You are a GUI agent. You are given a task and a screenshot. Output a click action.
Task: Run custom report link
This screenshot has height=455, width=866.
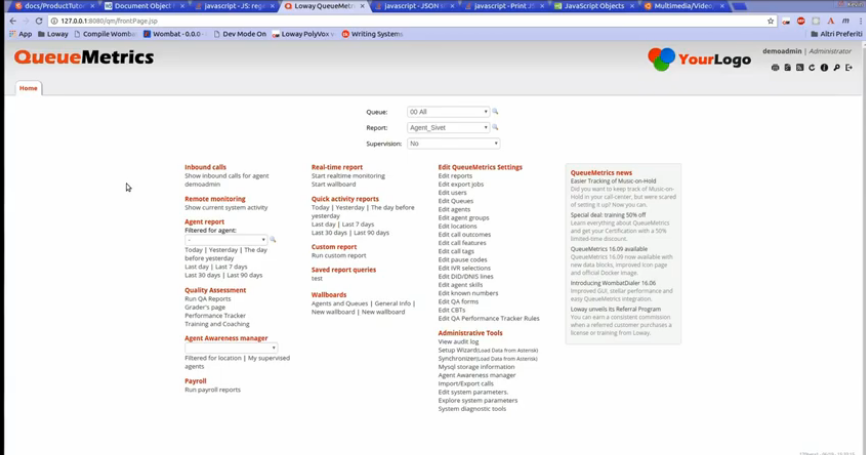[x=339, y=256]
